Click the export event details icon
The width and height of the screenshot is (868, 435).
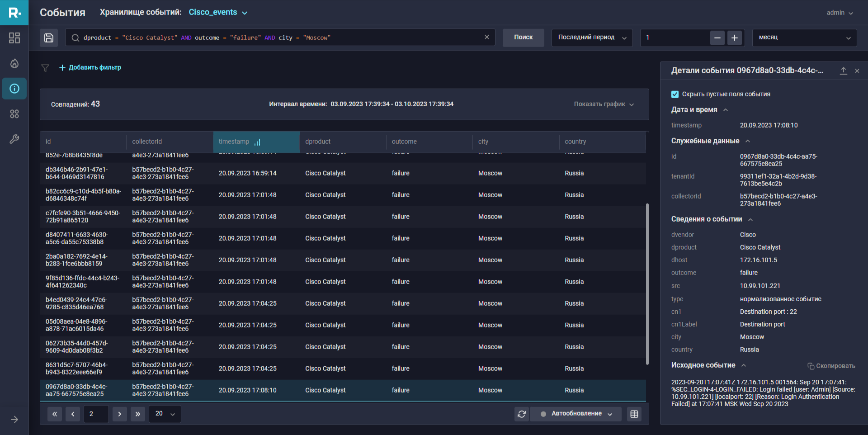click(843, 71)
